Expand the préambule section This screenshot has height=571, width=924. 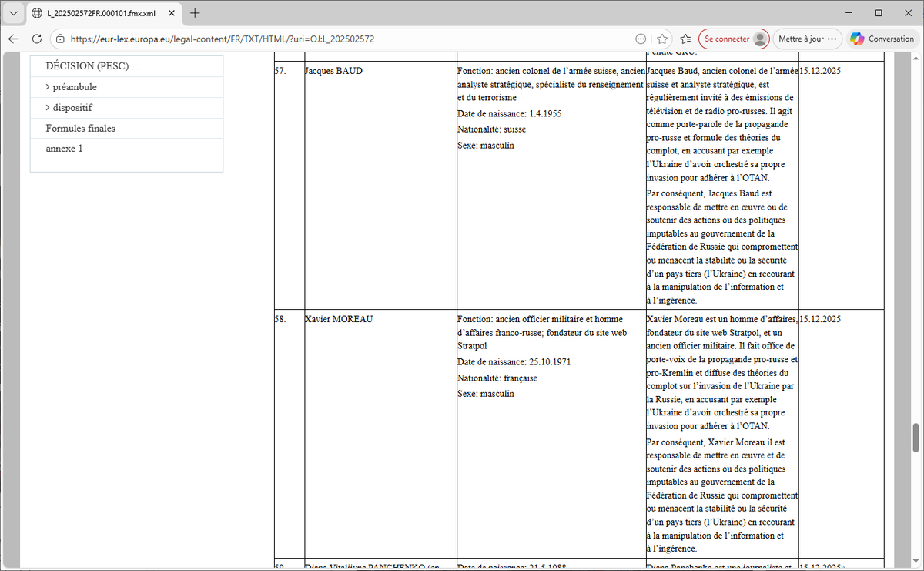(x=71, y=87)
